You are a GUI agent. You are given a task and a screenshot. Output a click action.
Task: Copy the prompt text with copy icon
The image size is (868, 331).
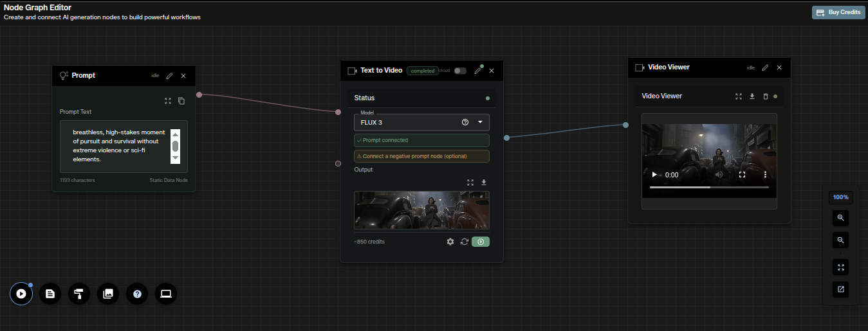(181, 101)
